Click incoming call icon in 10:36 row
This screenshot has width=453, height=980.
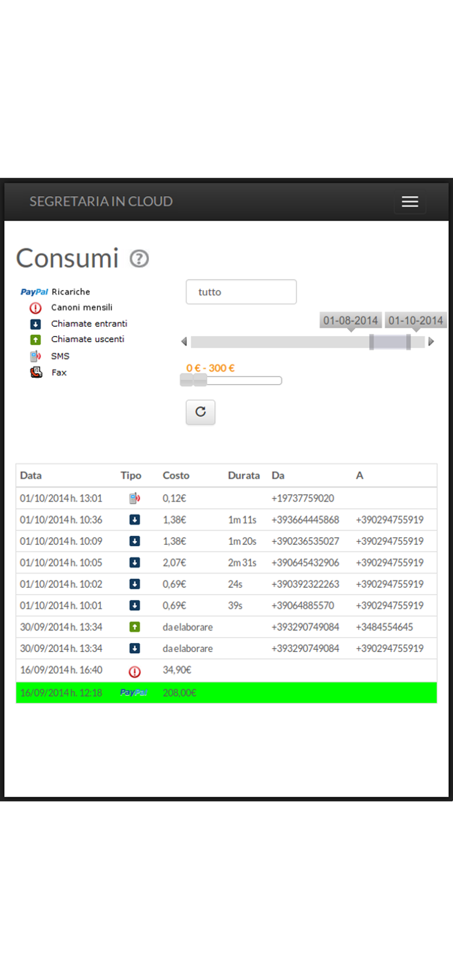tap(135, 520)
